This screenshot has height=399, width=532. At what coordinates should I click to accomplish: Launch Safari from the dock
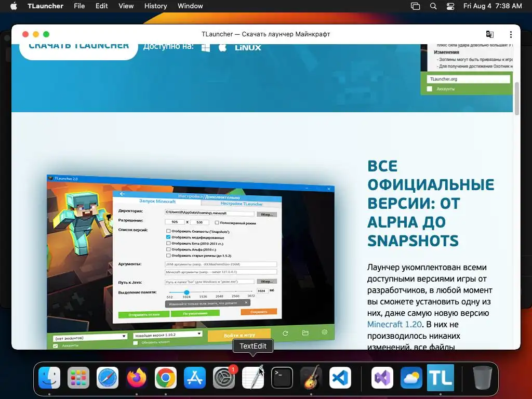tap(108, 378)
